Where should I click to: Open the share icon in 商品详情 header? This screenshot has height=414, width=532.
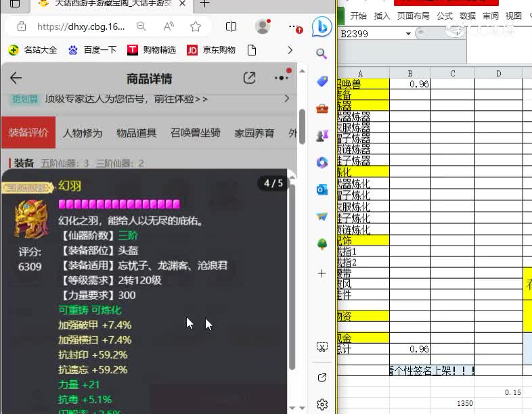pyautogui.click(x=249, y=78)
